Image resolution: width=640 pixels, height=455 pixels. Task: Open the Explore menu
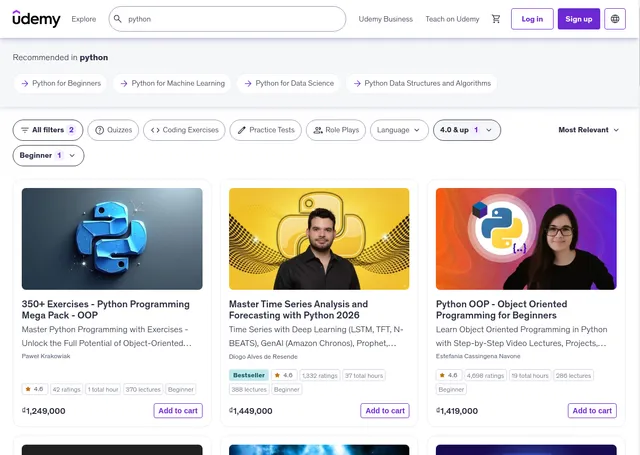tap(84, 19)
